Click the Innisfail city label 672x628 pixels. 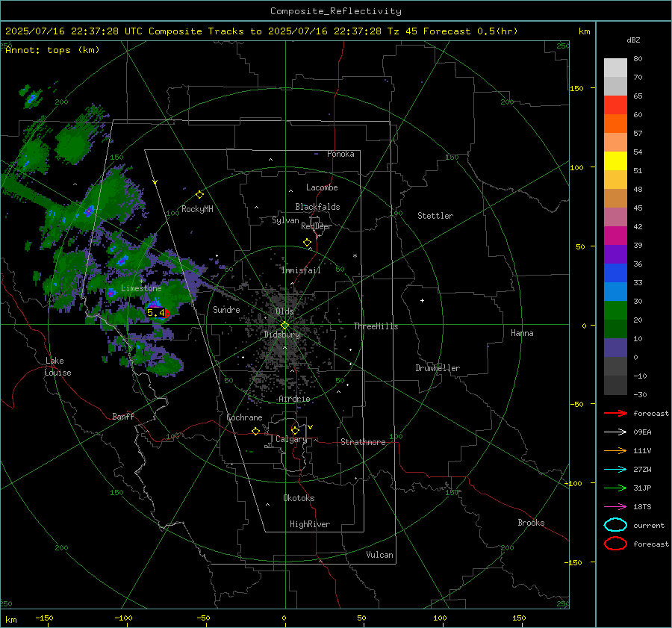(x=301, y=270)
